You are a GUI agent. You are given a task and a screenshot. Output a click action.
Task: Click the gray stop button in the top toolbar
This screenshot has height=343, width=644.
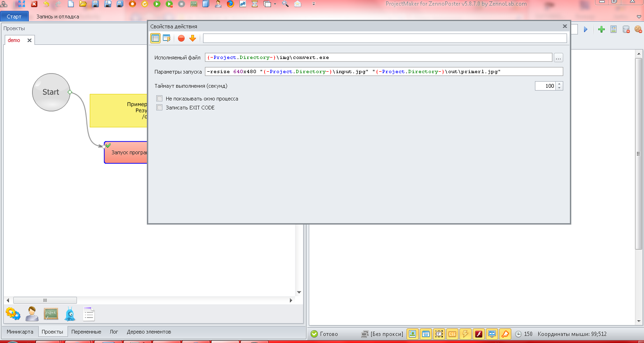pos(181,4)
